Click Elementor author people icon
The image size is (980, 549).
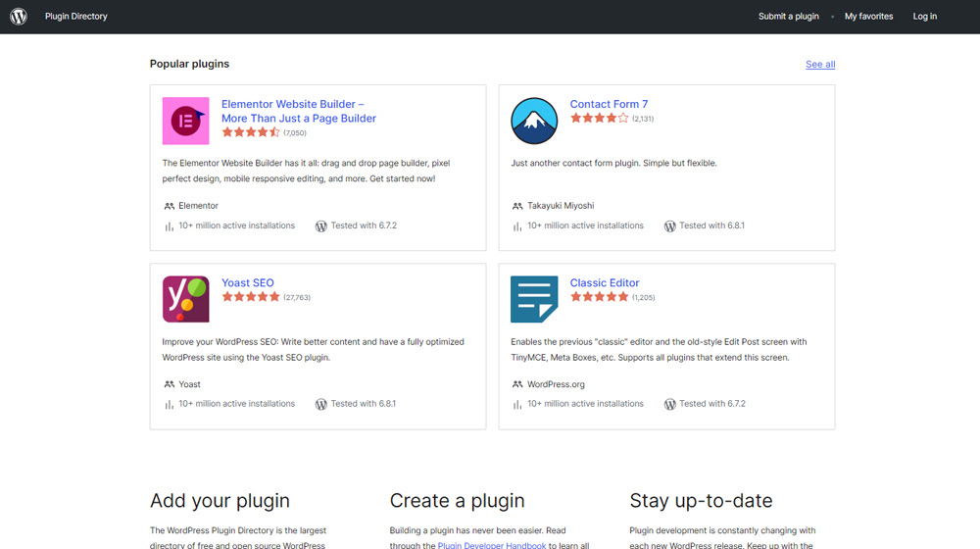(x=170, y=206)
